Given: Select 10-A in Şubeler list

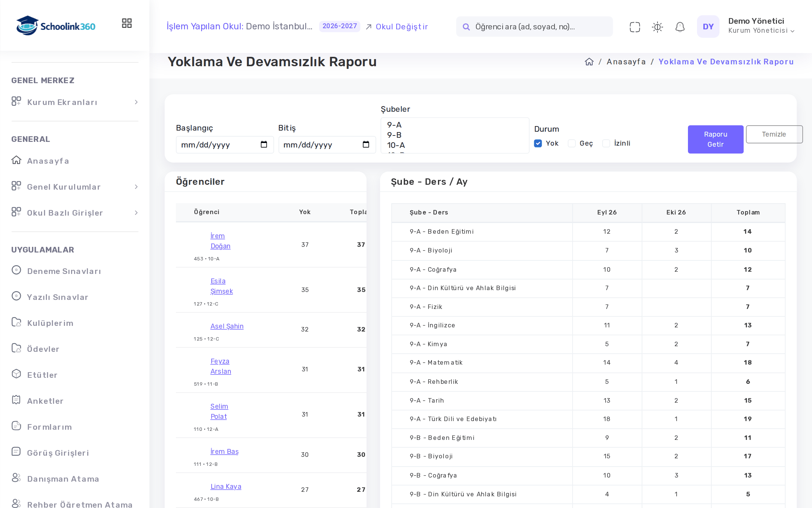Looking at the screenshot, I should pyautogui.click(x=455, y=145).
